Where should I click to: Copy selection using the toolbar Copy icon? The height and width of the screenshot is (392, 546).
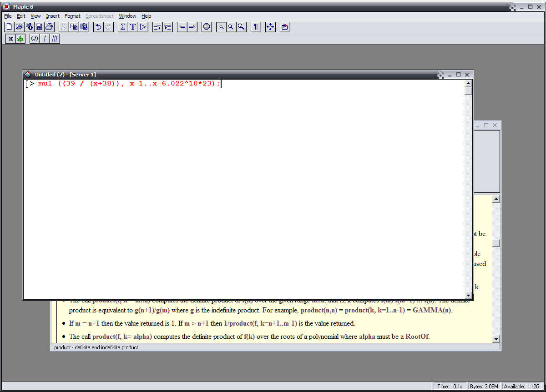click(74, 27)
